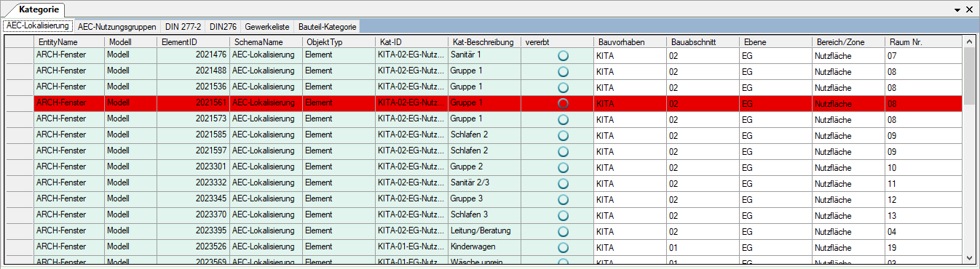The image size is (980, 269).
Task: Toggle vererbt indicator for element 2023332
Action: (563, 183)
